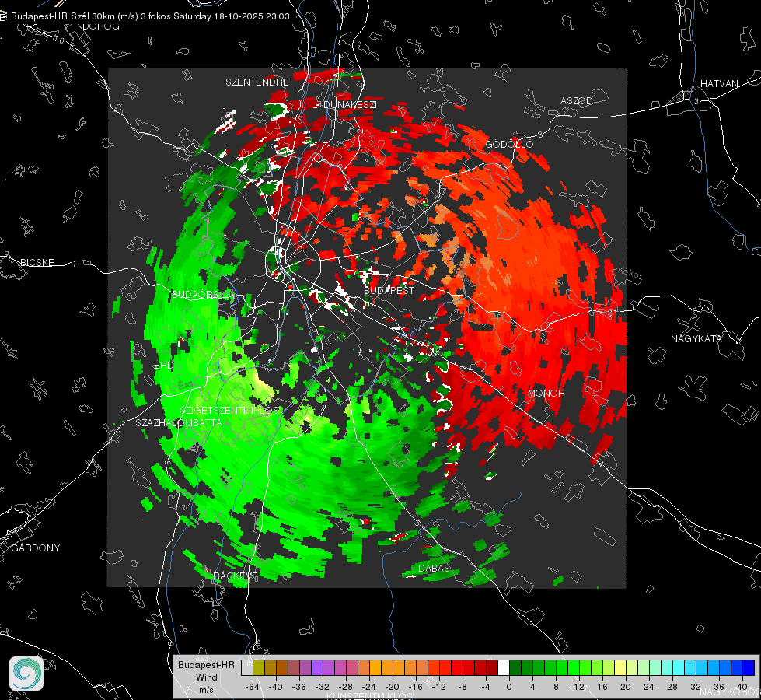Click the MONOR town label
This screenshot has height=700, width=761.
coord(546,393)
